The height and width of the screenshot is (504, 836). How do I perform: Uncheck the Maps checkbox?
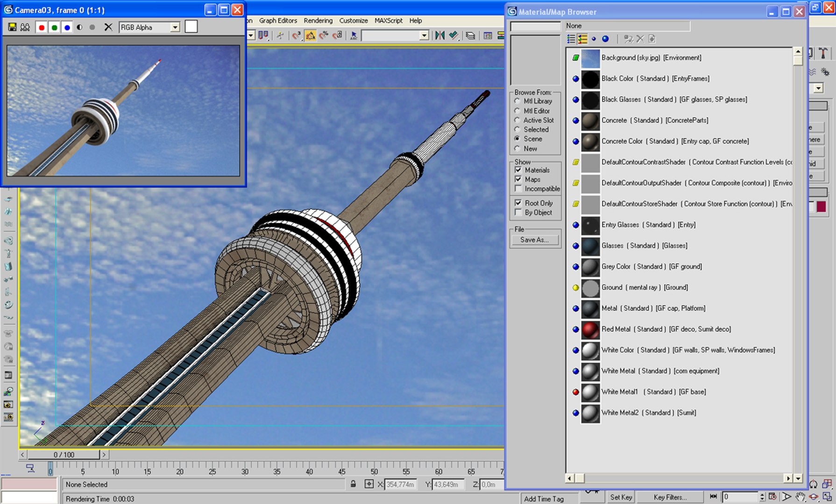coord(518,179)
